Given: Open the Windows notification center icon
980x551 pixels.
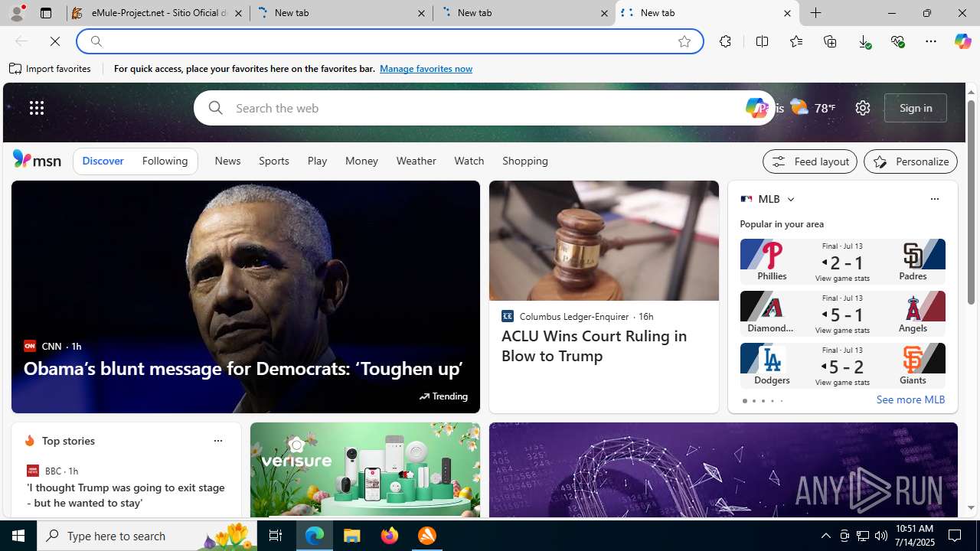Looking at the screenshot, I should coord(955,536).
